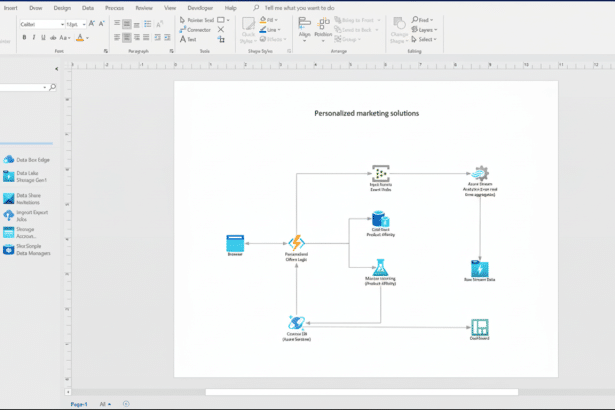Select the Text tool

188,39
